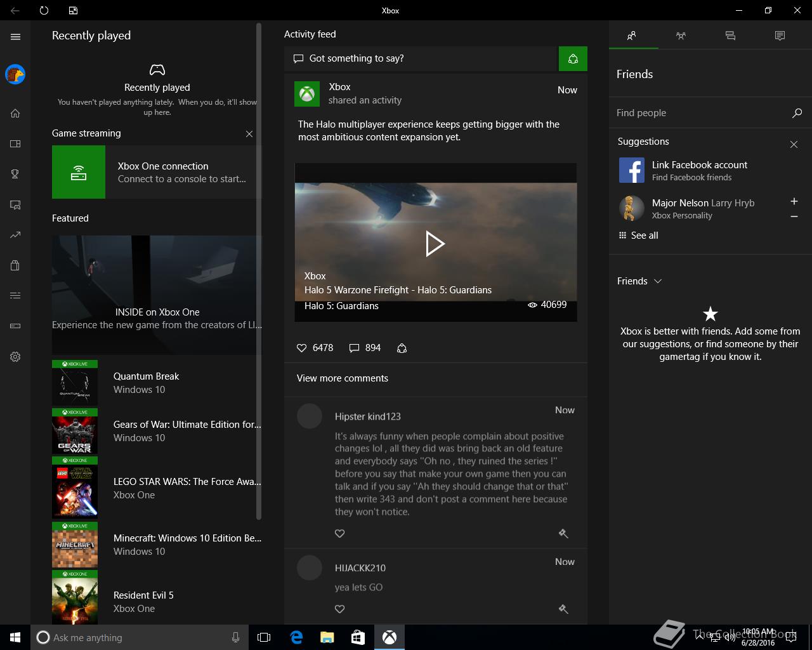Share the Xbox Halo post
This screenshot has width=812, height=650.
click(x=402, y=348)
